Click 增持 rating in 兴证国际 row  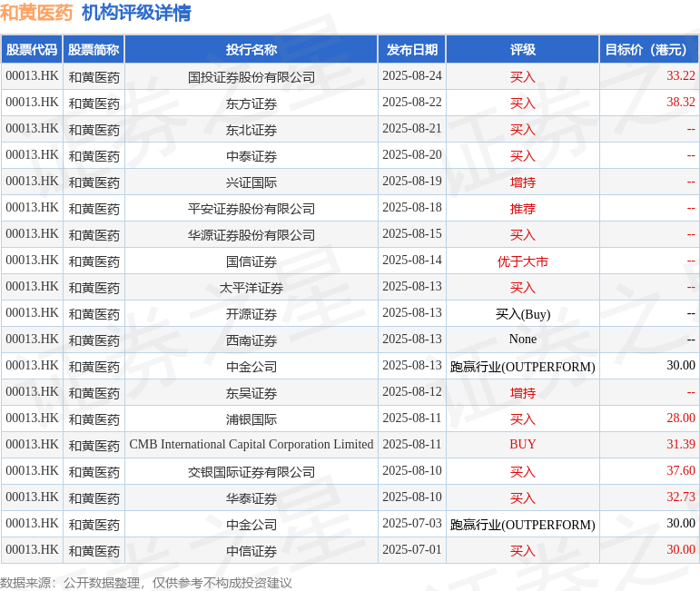(523, 182)
